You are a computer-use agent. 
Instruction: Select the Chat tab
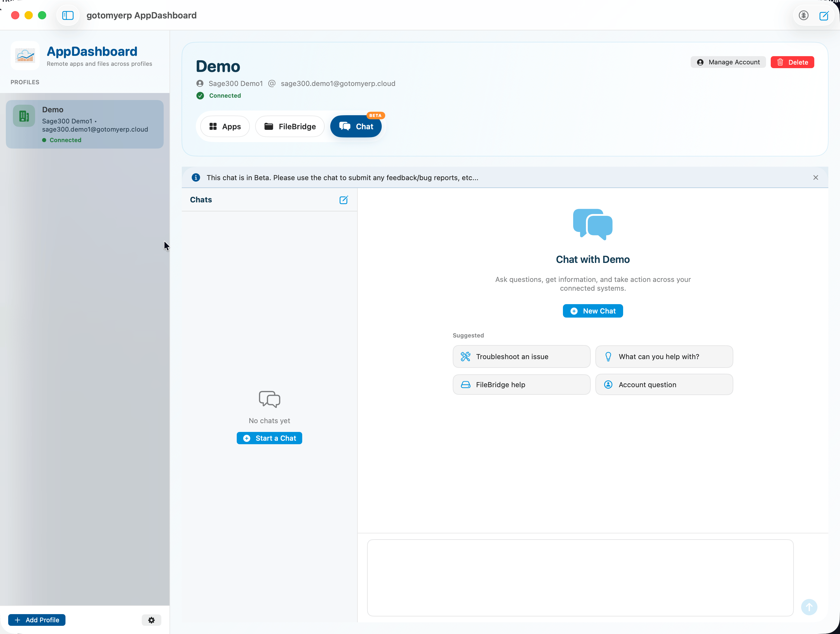[x=356, y=127]
